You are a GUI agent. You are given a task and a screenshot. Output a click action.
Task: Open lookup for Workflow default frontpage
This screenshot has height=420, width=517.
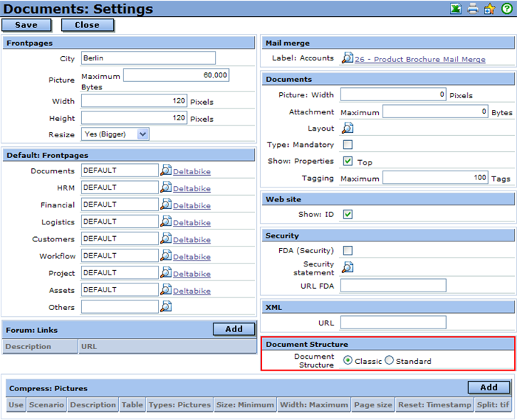pos(166,255)
